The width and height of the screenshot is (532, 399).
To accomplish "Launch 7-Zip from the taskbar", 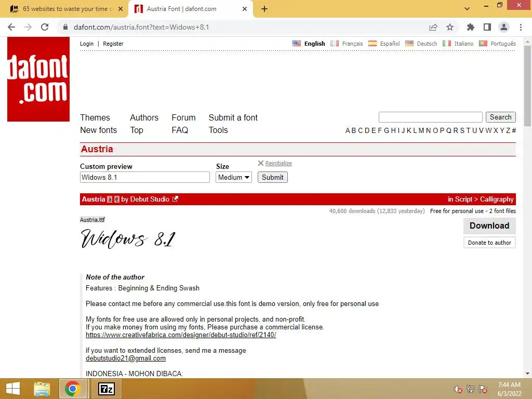I will coord(106,389).
